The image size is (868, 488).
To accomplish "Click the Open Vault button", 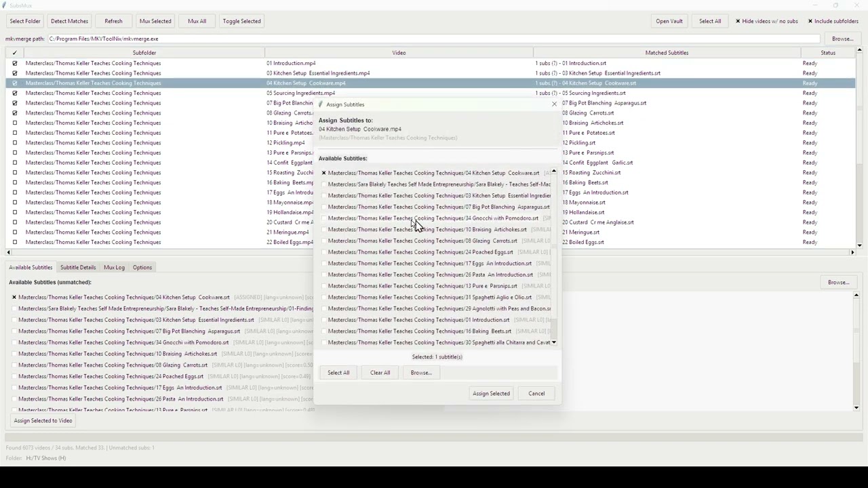I will (669, 21).
